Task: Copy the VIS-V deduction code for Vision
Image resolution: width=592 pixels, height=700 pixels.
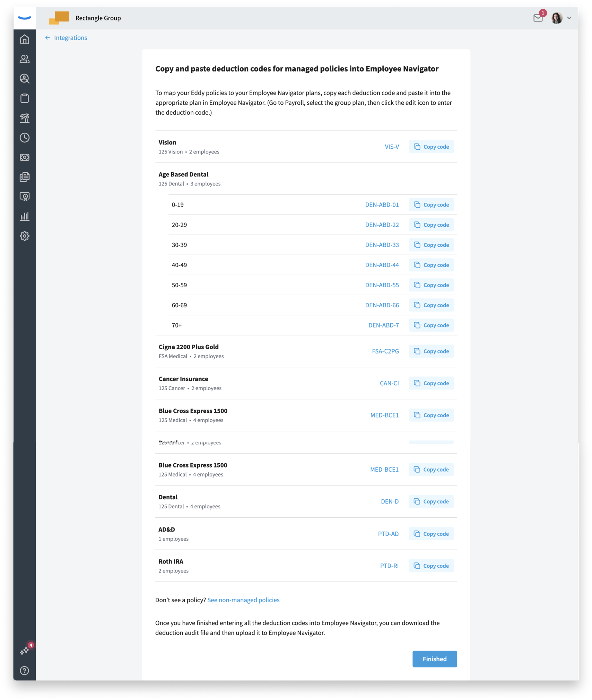Action: click(x=431, y=147)
